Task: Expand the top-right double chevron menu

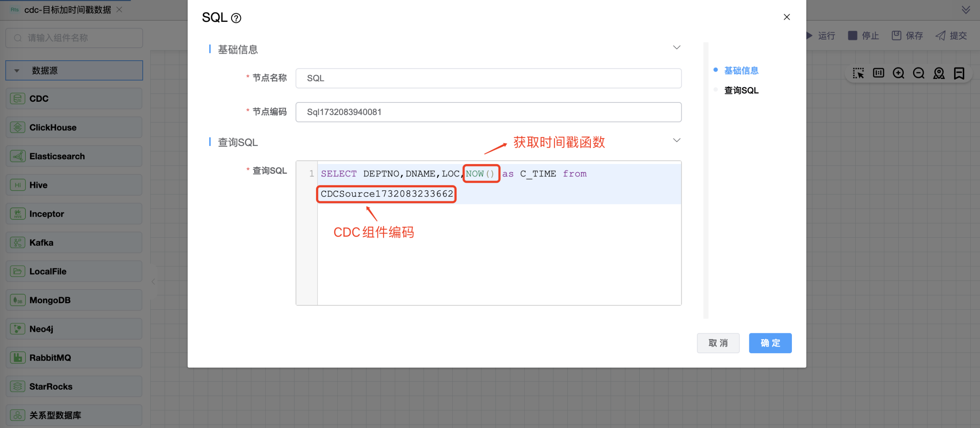Action: pyautogui.click(x=966, y=10)
